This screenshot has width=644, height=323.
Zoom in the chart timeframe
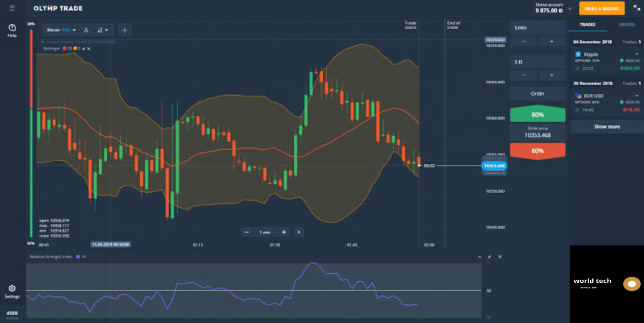284,232
